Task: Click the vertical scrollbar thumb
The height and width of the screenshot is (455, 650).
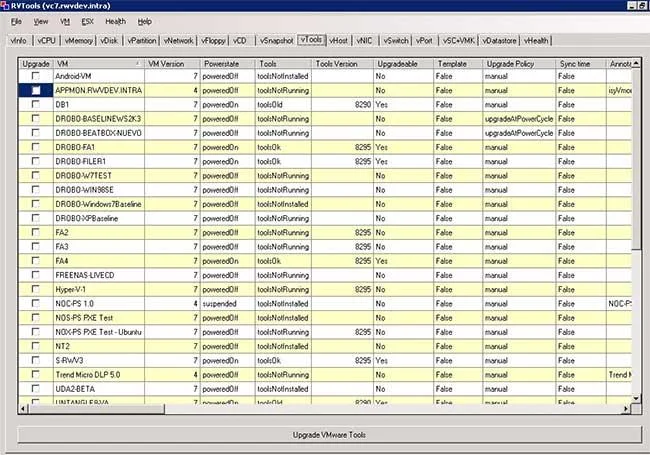Action: click(x=636, y=160)
